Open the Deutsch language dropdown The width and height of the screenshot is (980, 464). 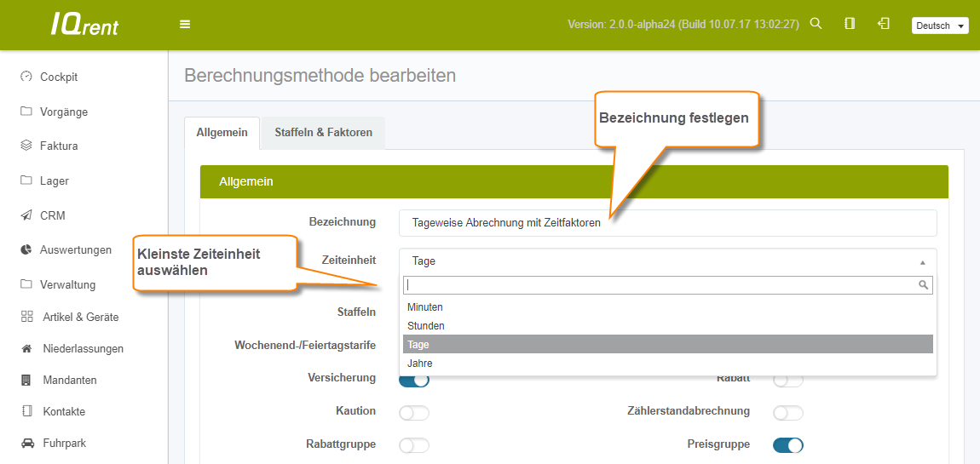940,26
